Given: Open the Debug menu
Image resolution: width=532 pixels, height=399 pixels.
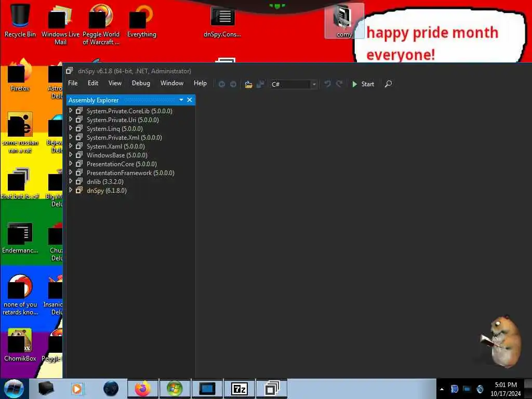Looking at the screenshot, I should pyautogui.click(x=141, y=83).
